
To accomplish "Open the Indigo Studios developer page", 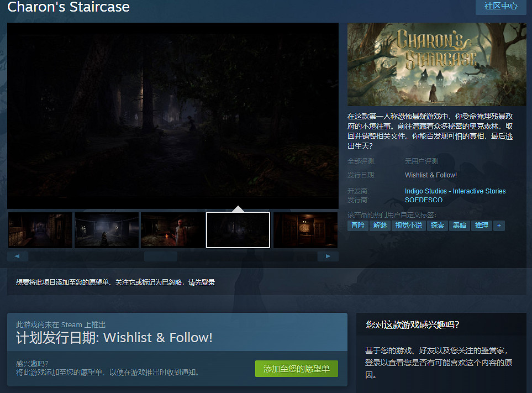I will click(x=455, y=191).
